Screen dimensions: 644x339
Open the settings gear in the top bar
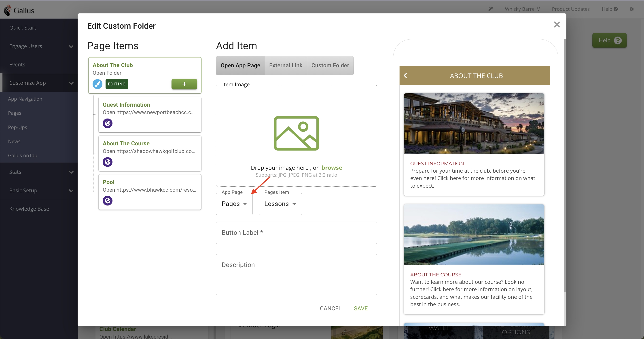click(632, 9)
